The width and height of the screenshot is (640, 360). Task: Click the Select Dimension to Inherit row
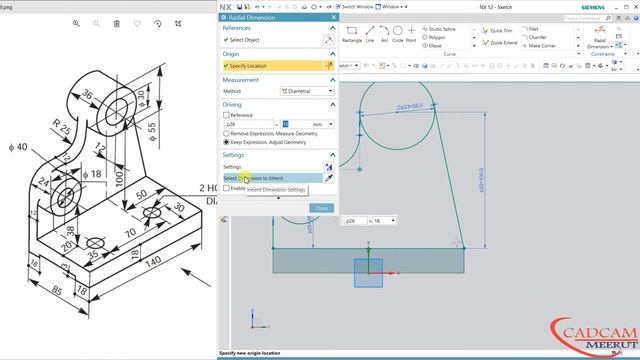(x=273, y=178)
